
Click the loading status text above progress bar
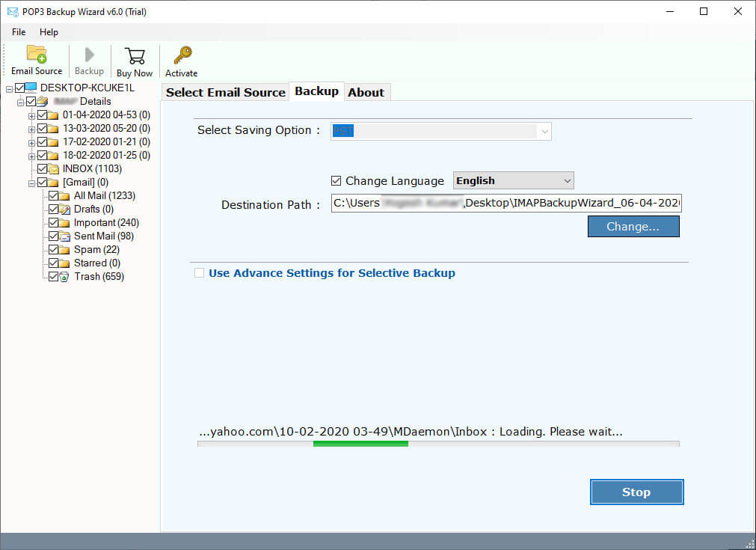[411, 431]
